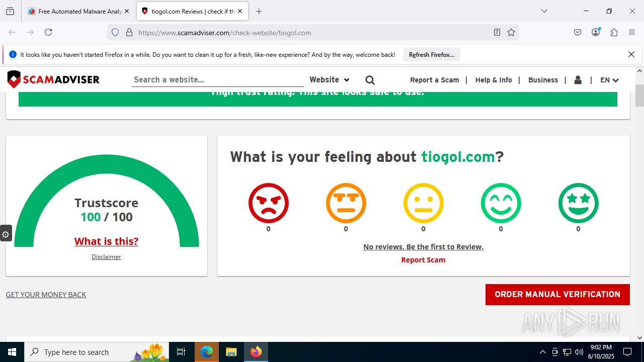Select the tiogol.com Reviews tab
Screen dimensions: 644x362
(x=192, y=11)
